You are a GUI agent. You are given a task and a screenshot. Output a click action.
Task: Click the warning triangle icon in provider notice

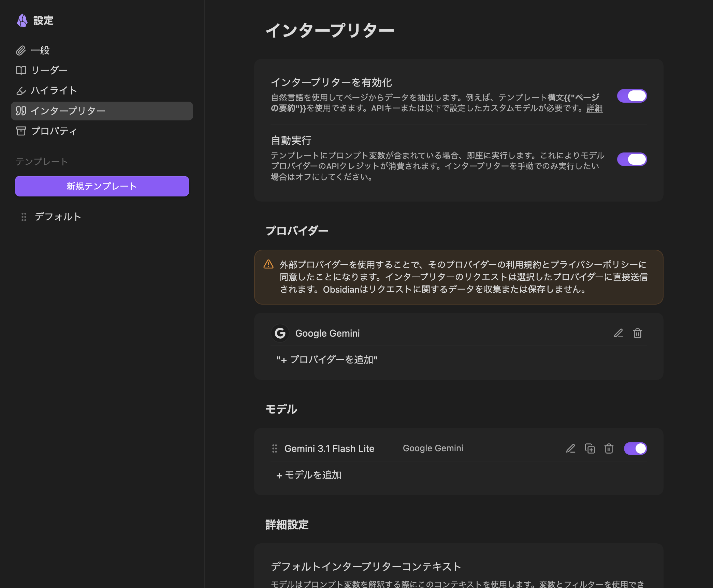pyautogui.click(x=268, y=264)
